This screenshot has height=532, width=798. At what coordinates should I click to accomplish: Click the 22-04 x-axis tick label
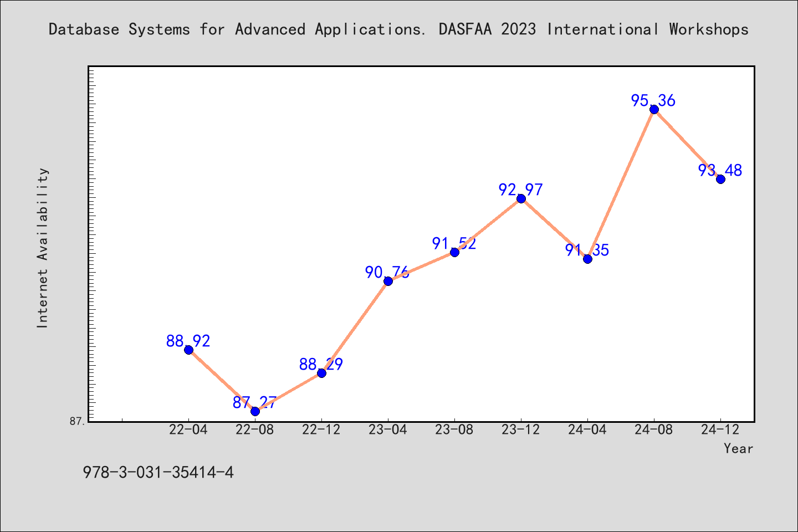[x=188, y=430]
